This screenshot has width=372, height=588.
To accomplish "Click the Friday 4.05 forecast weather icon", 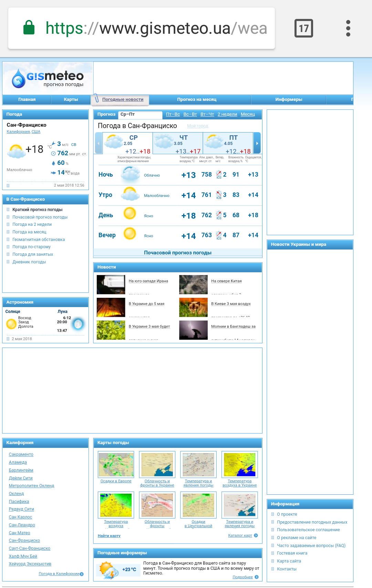I will pos(214,141).
